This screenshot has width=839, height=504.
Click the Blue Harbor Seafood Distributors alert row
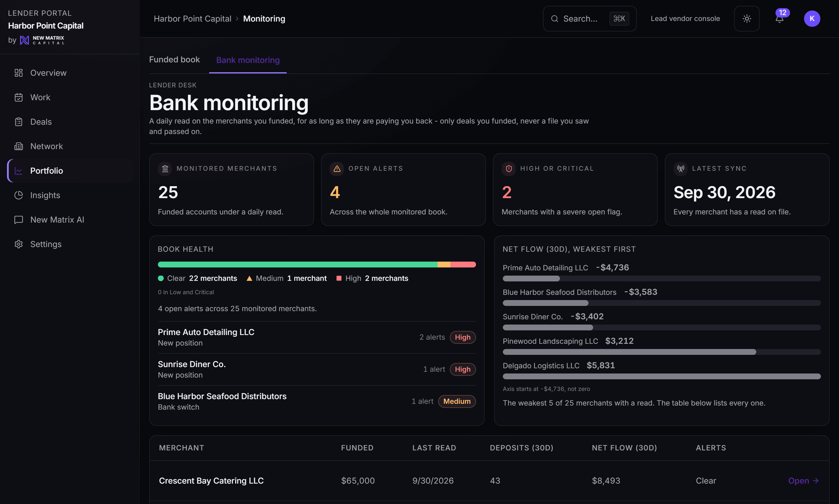click(x=316, y=401)
